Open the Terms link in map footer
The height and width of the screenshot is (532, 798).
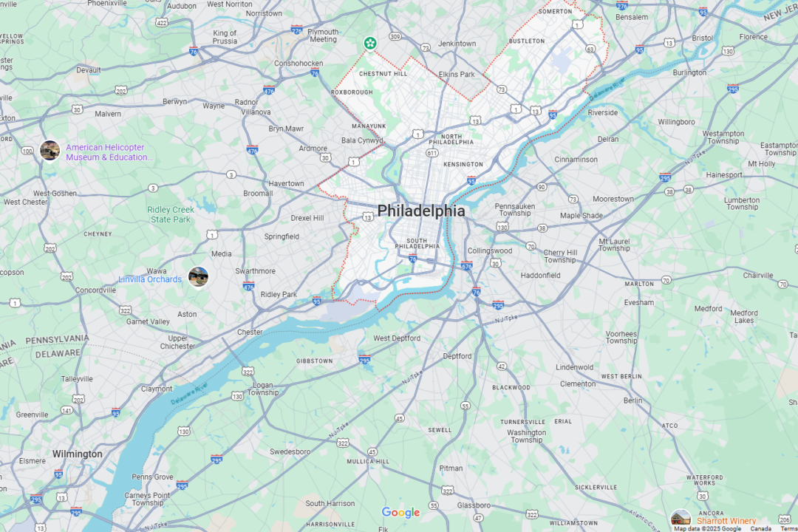coord(789,528)
